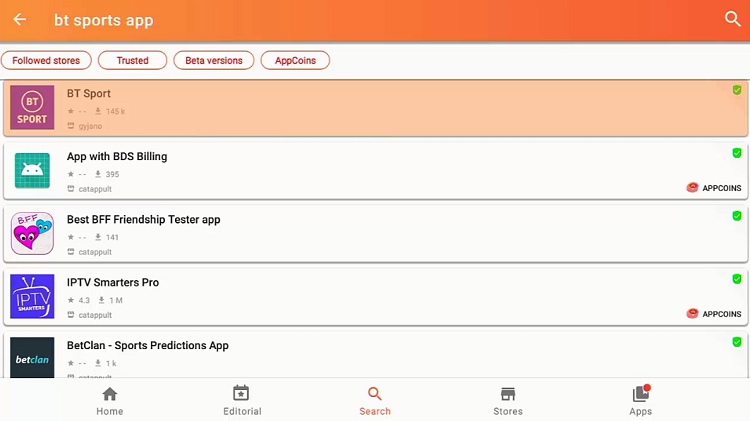This screenshot has height=421, width=750.
Task: Click trusted badge on App with BDS Billing
Action: 737,153
